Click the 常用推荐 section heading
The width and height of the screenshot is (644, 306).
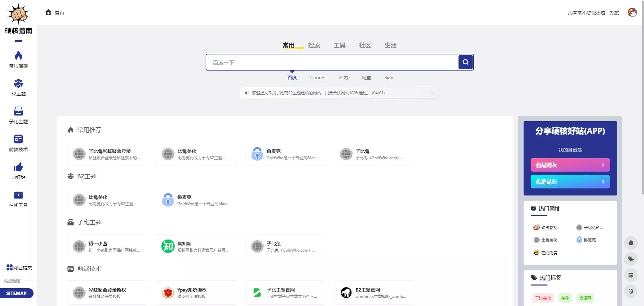click(89, 130)
